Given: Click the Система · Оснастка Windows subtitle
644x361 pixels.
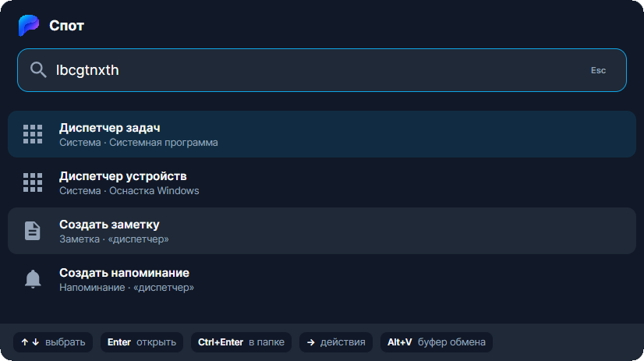Looking at the screenshot, I should (129, 191).
